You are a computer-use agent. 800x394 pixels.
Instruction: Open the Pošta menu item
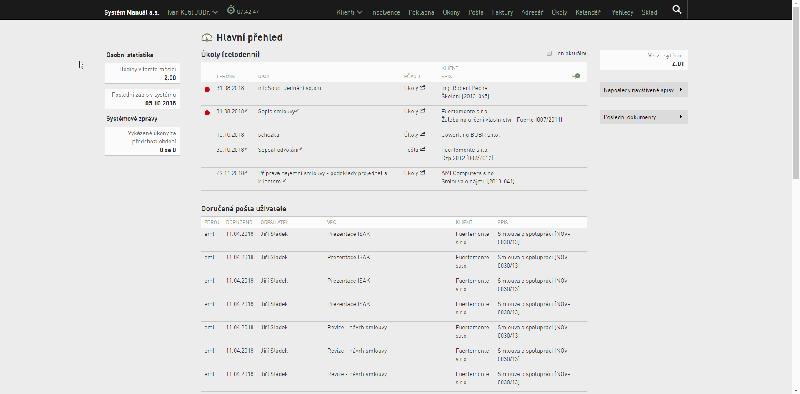(x=476, y=12)
